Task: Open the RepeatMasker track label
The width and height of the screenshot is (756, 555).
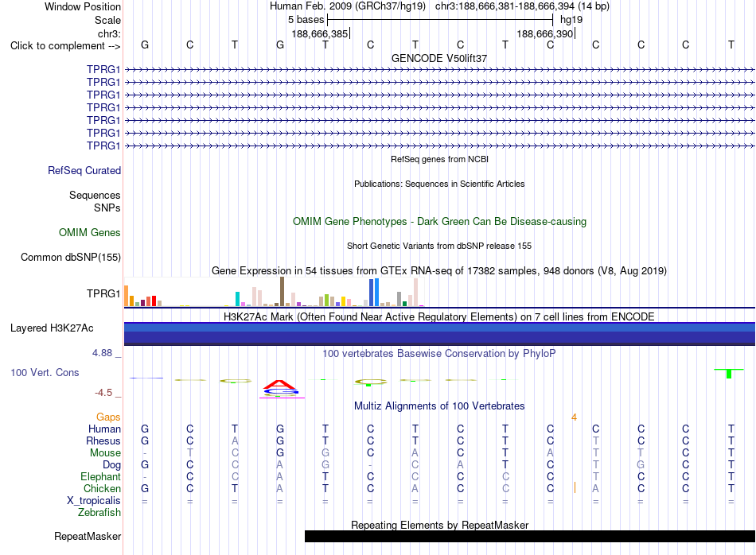Action: (x=88, y=537)
